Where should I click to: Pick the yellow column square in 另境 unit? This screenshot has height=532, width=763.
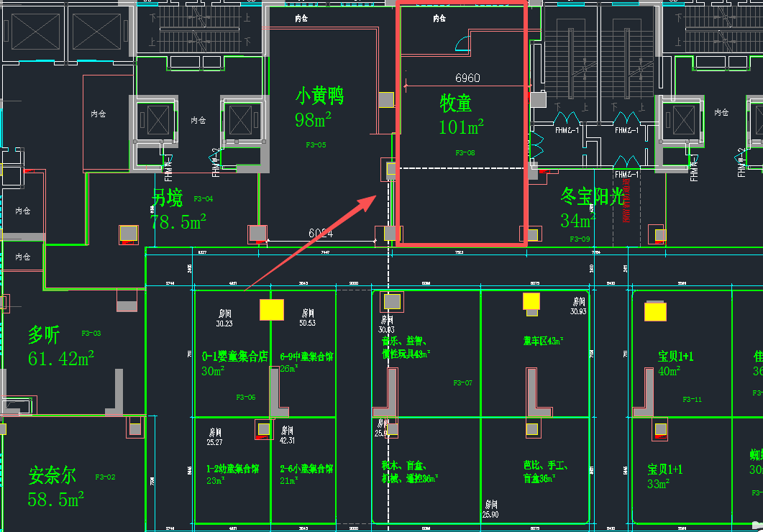click(x=129, y=234)
